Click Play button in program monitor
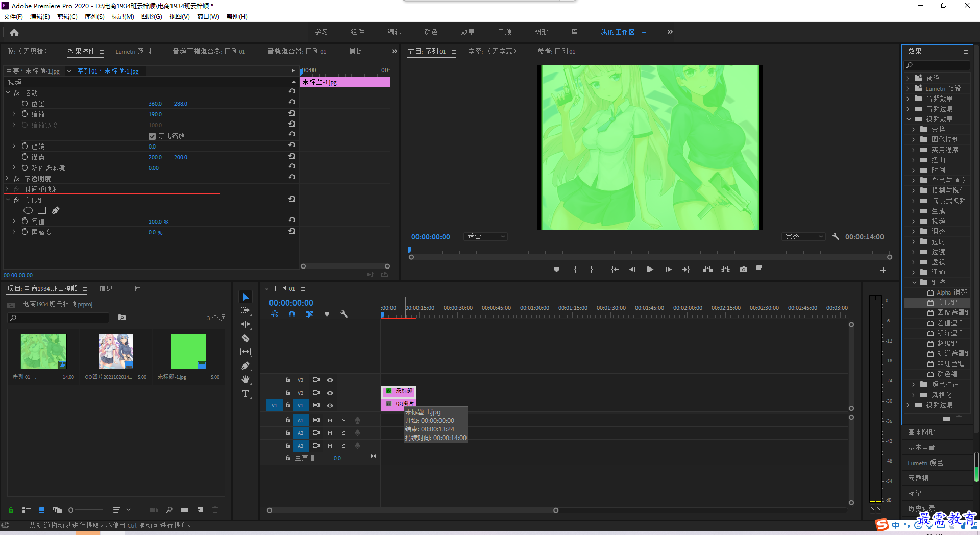Viewport: 980px width, 535px height. tap(650, 270)
